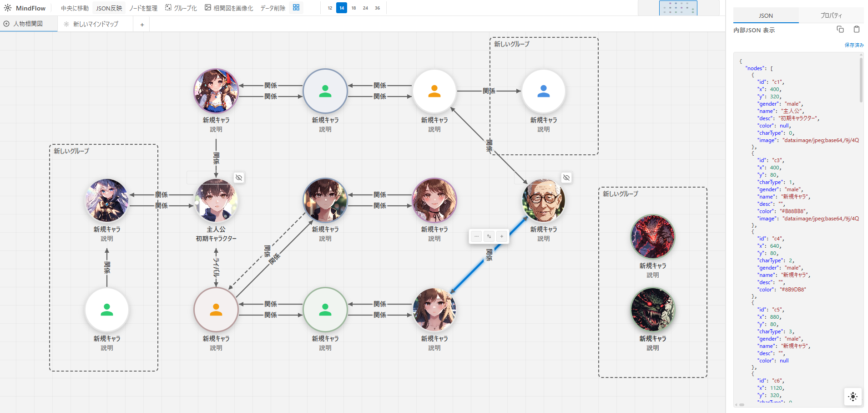Toggle light/dark theme sun button
Image resolution: width=868 pixels, height=413 pixels.
[853, 396]
